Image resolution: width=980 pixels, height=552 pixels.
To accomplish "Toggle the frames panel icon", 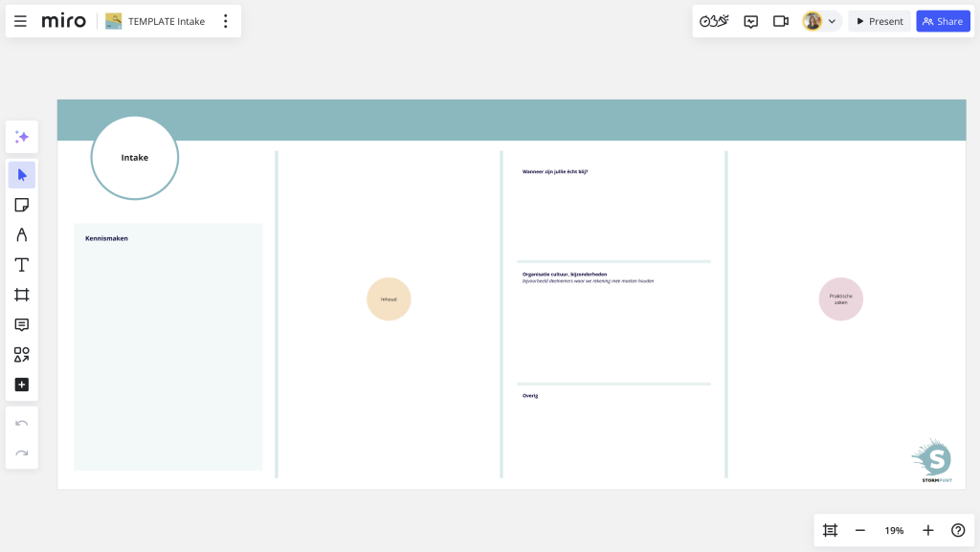I will tap(830, 530).
